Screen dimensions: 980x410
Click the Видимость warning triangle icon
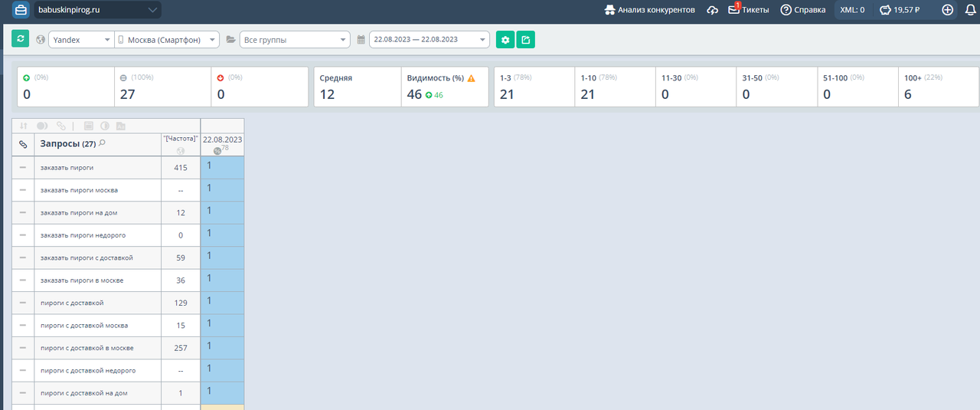click(x=472, y=78)
